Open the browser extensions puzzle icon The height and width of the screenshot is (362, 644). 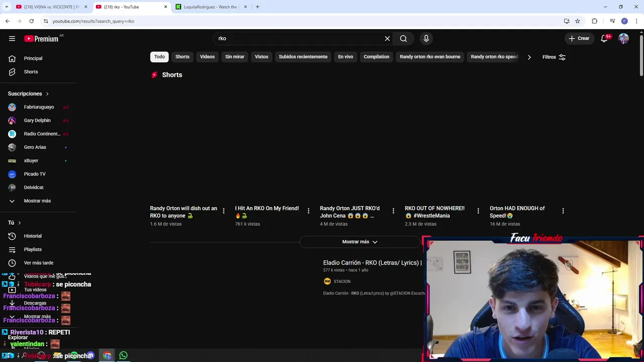click(594, 21)
